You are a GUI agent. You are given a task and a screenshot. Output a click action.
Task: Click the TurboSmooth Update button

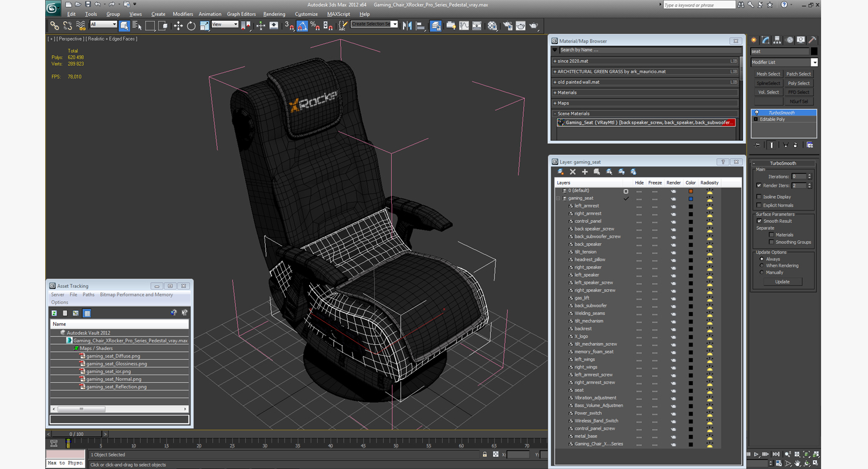pos(782,282)
